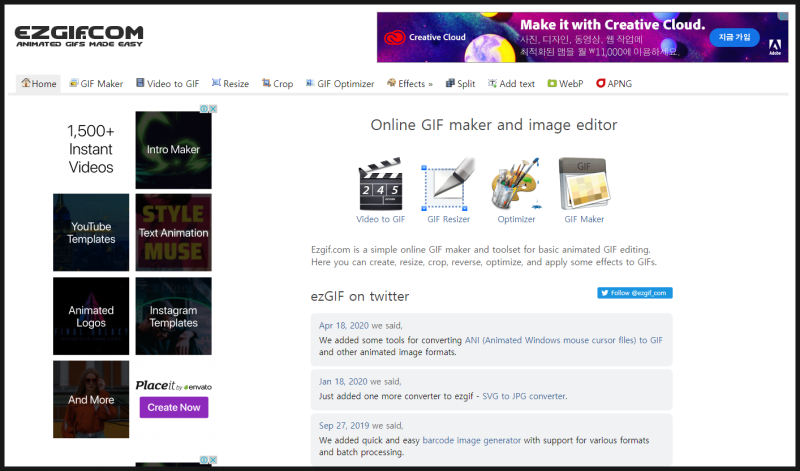Open GIF Maker in navigation bar

(x=96, y=84)
